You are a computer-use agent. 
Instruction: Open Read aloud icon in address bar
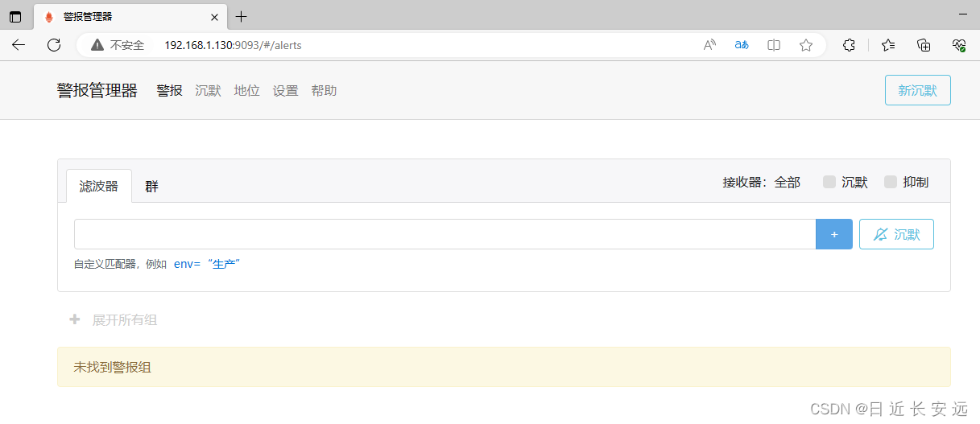point(709,45)
